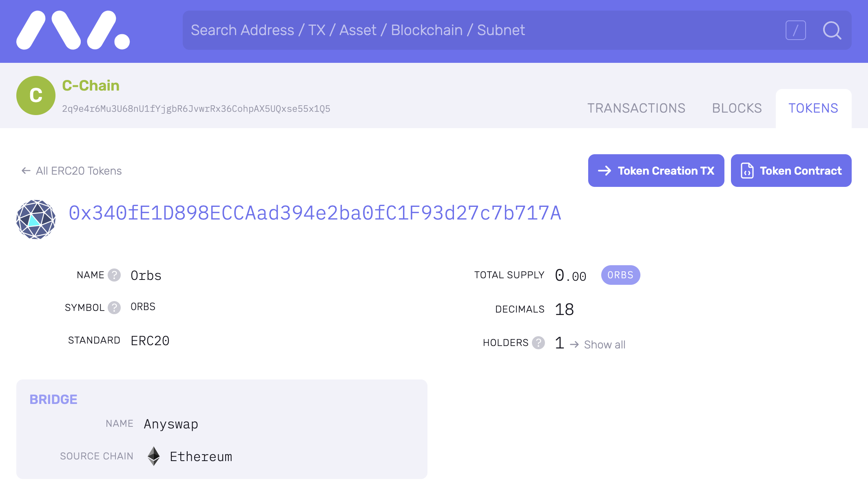Click the slash shortcut key icon
This screenshot has width=868, height=488.
pyautogui.click(x=796, y=30)
